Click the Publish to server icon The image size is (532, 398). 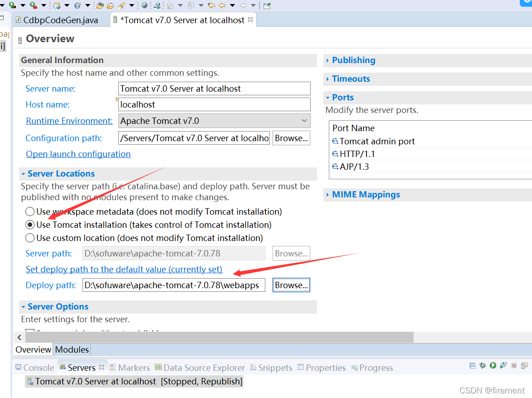click(x=525, y=365)
